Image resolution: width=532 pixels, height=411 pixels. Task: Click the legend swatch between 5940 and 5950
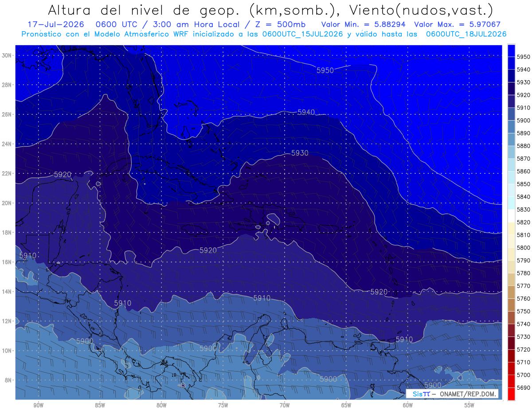[x=511, y=63]
